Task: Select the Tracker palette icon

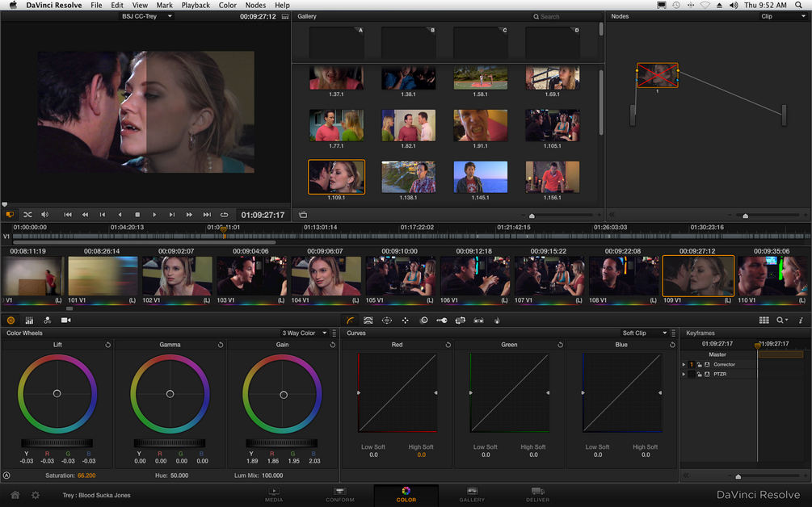Action: [x=406, y=320]
